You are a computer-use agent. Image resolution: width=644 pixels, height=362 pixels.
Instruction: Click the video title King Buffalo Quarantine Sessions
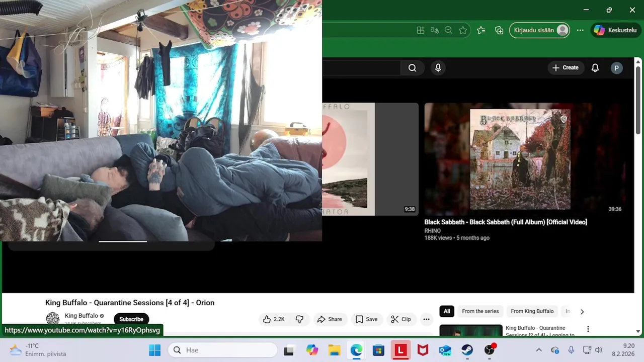[130, 303]
